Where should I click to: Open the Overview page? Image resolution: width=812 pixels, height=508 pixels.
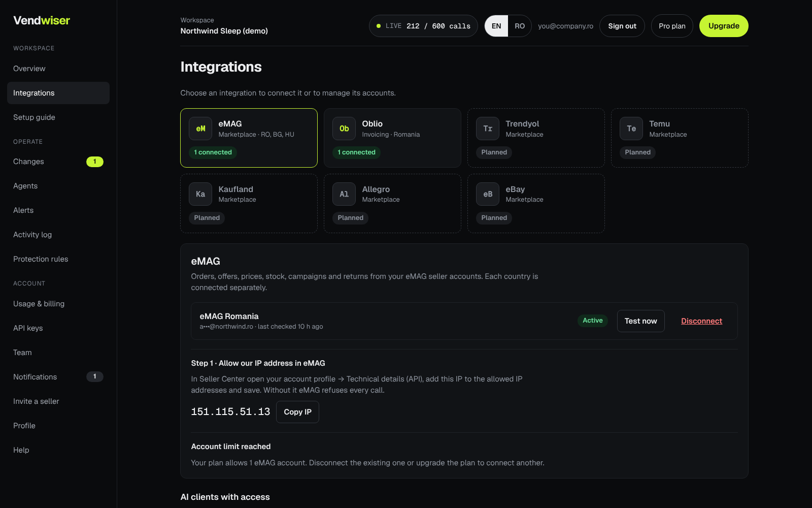point(58,69)
